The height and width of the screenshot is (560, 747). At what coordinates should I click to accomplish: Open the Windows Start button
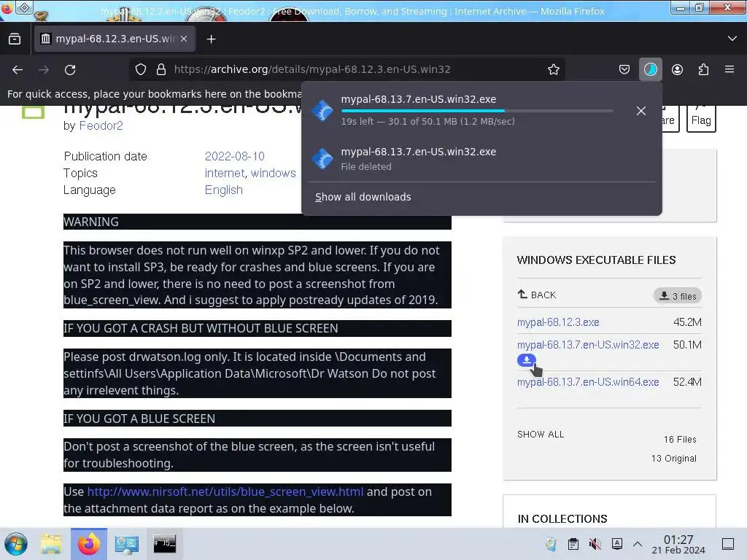(16, 544)
